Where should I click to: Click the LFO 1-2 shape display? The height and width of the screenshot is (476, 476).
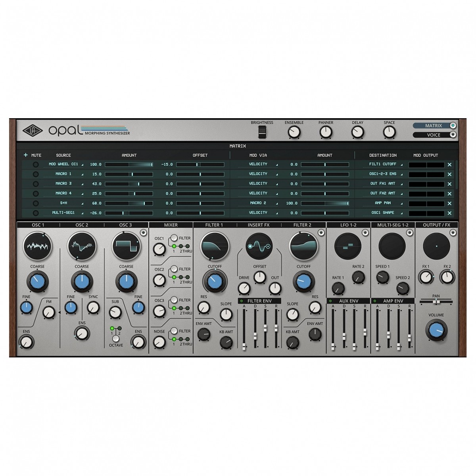[x=348, y=246]
